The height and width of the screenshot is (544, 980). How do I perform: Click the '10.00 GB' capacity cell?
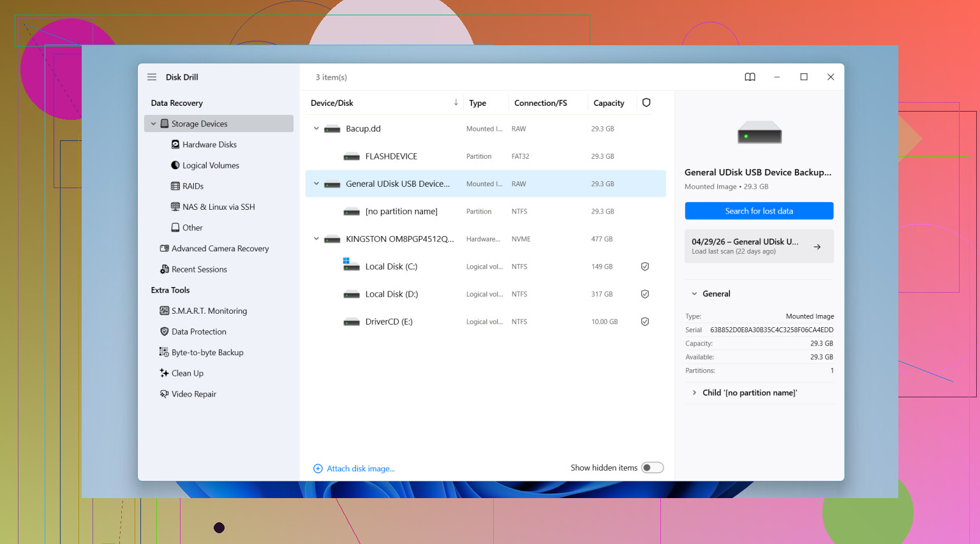click(604, 322)
